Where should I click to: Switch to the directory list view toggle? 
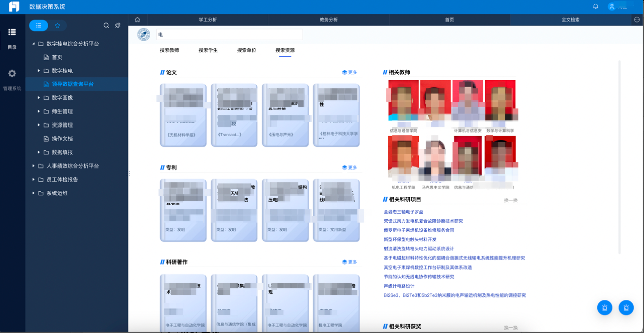[39, 25]
